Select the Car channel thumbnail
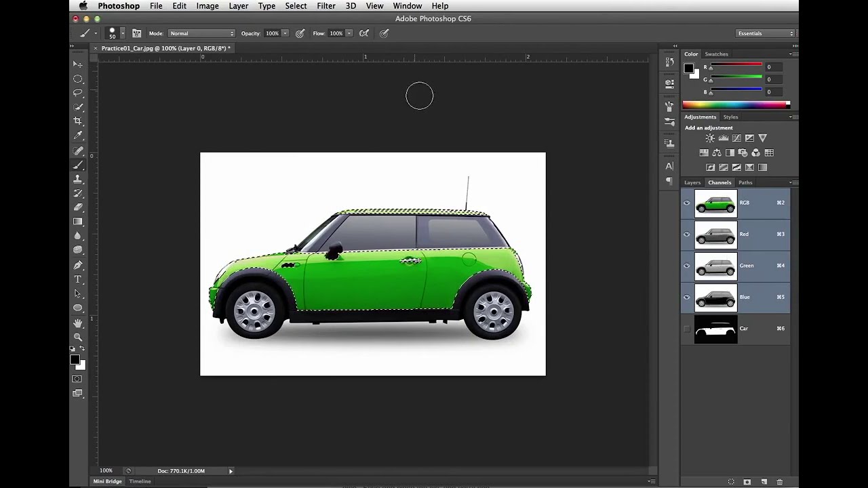 (715, 329)
